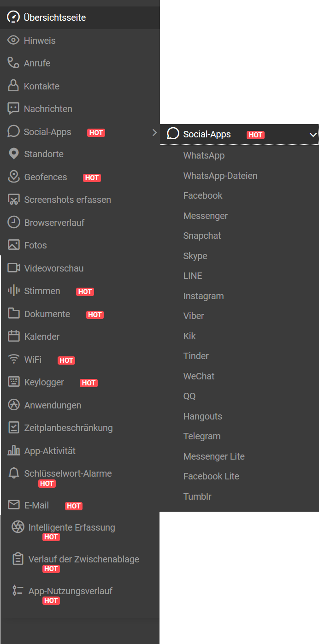Click the Screenshots erfassen scissors icon
This screenshot has width=319, height=644.
click(13, 200)
